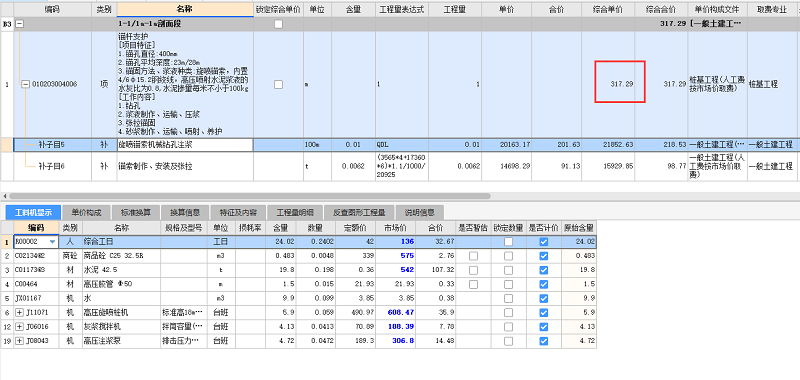Click the 市场价 column header
The image size is (800, 380).
pyautogui.click(x=396, y=227)
